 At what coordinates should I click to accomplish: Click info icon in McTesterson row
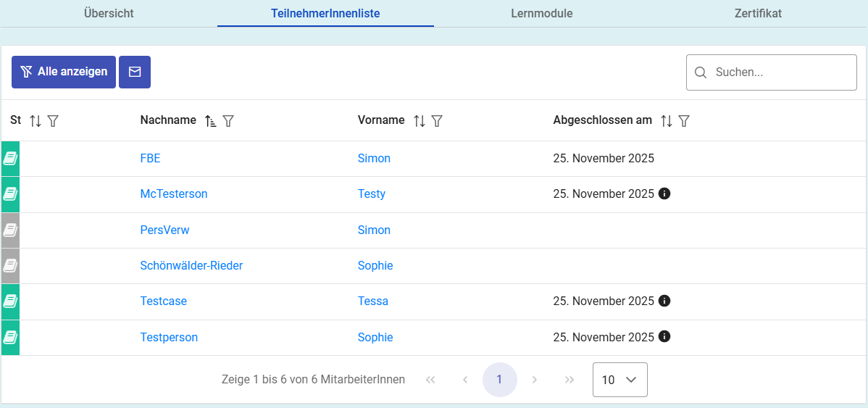pyautogui.click(x=664, y=193)
